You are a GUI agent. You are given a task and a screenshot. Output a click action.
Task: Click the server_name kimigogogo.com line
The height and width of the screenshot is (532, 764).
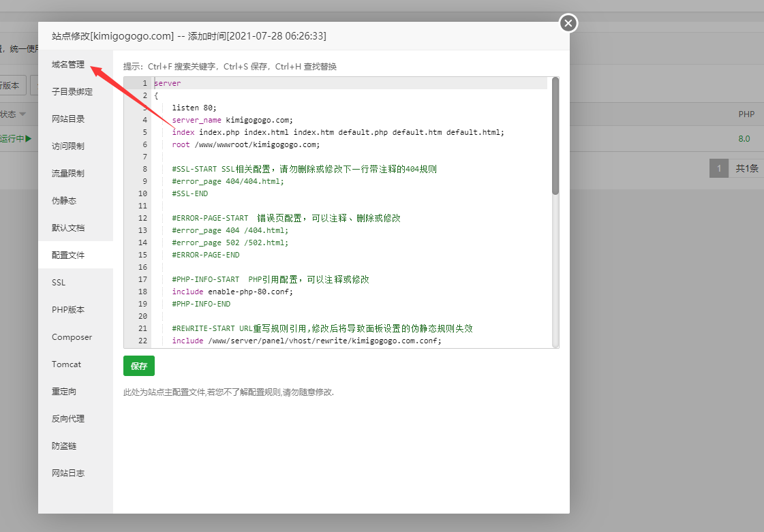(232, 120)
